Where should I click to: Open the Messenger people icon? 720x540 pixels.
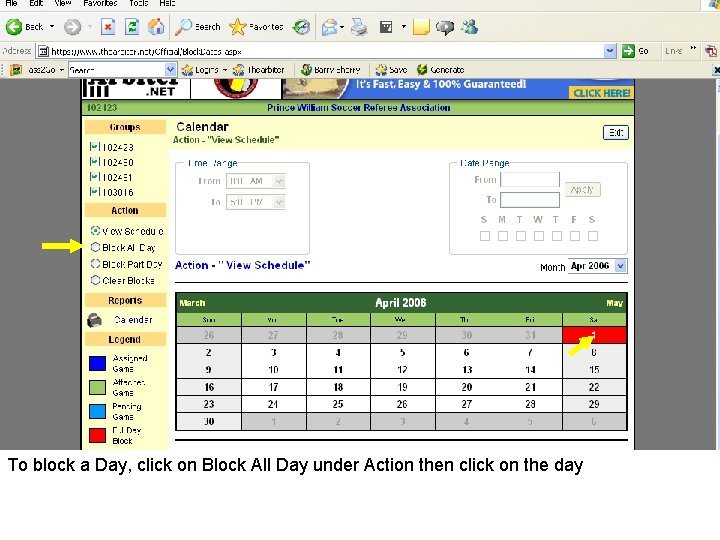point(469,27)
